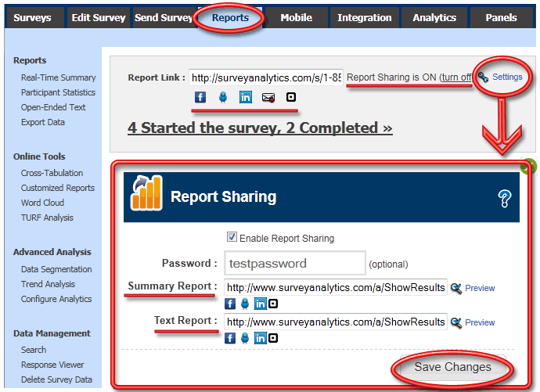The width and height of the screenshot is (540, 392).
Task: Open Customized Reports
Action: click(57, 188)
